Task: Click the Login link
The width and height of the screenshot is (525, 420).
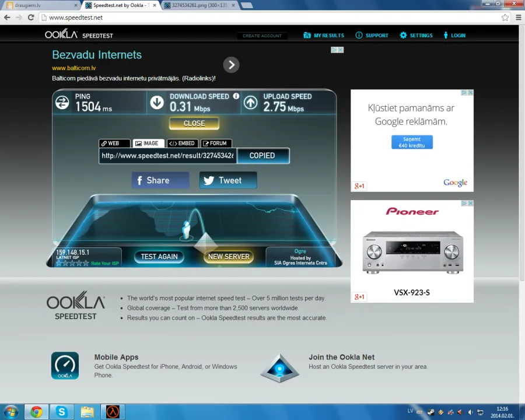Action: (x=454, y=36)
